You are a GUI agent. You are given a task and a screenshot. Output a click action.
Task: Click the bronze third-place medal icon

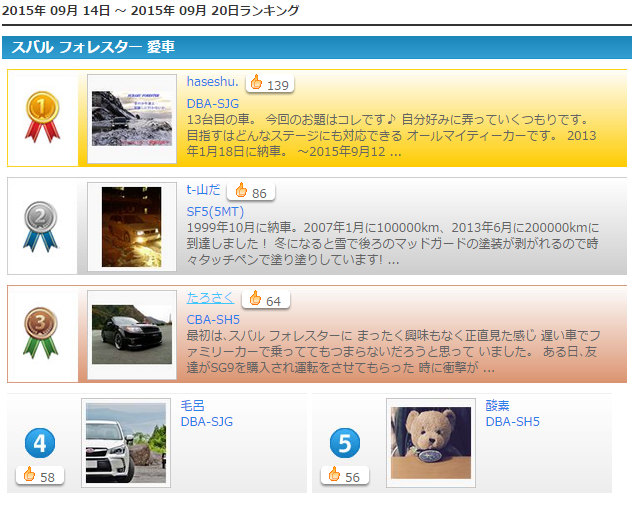pyautogui.click(x=40, y=333)
